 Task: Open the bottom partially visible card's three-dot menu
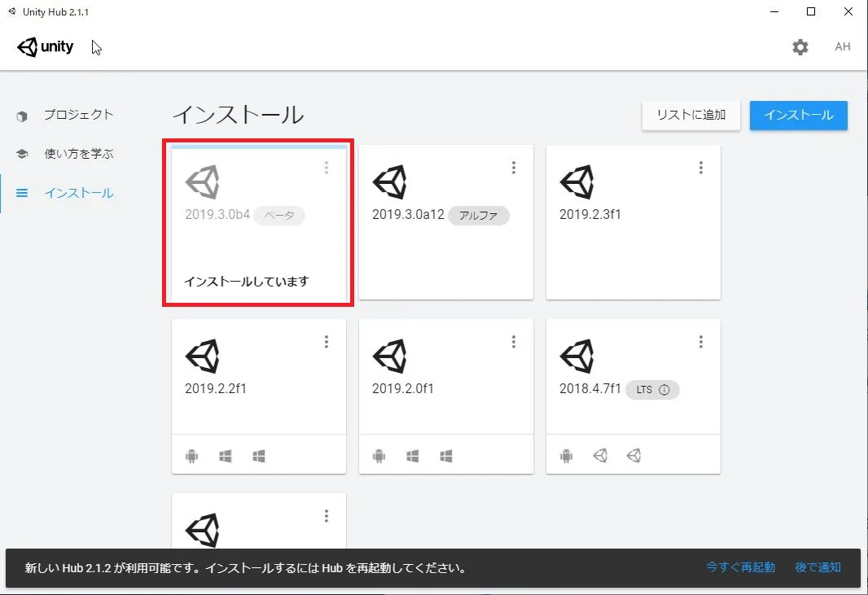(327, 516)
